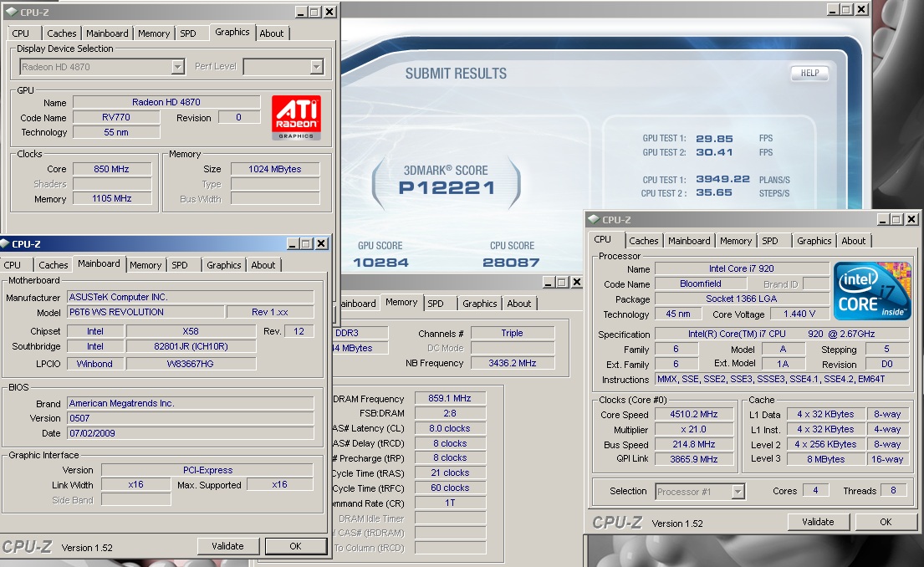Click Validate in the CPU window

click(x=818, y=522)
